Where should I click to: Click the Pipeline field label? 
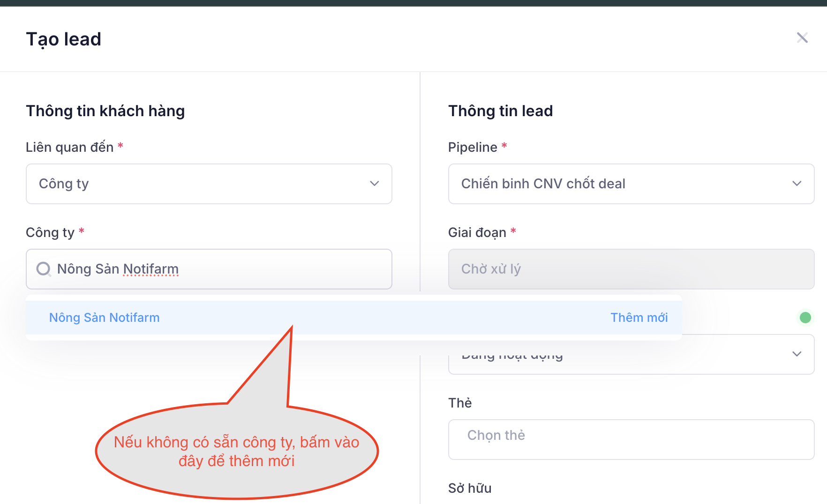472,147
